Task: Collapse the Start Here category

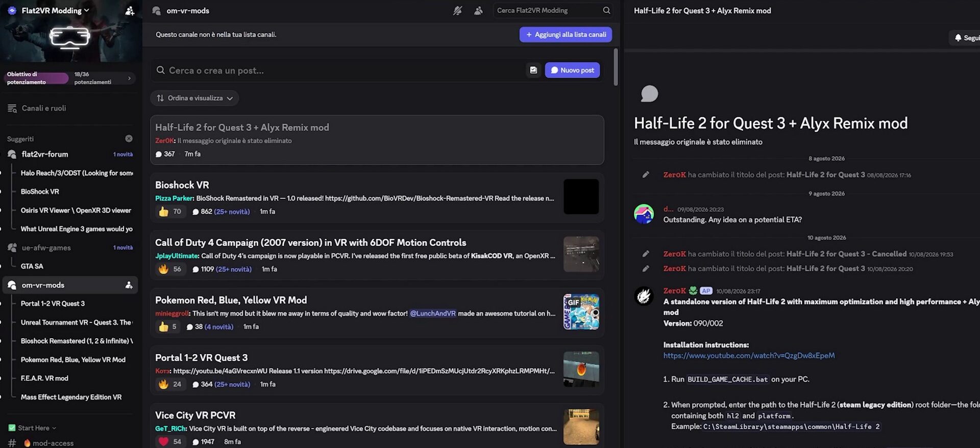Action: pyautogui.click(x=32, y=428)
